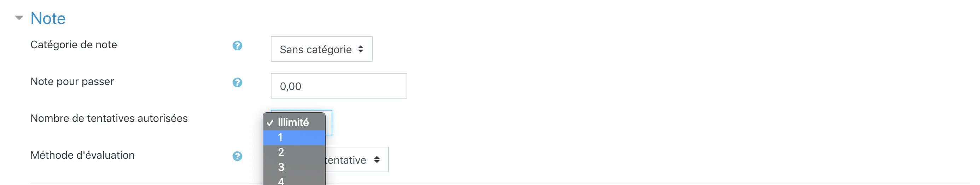Screen dimensions: 980x185
Task: Choose Illimité in the attempts list
Action: coord(293,122)
